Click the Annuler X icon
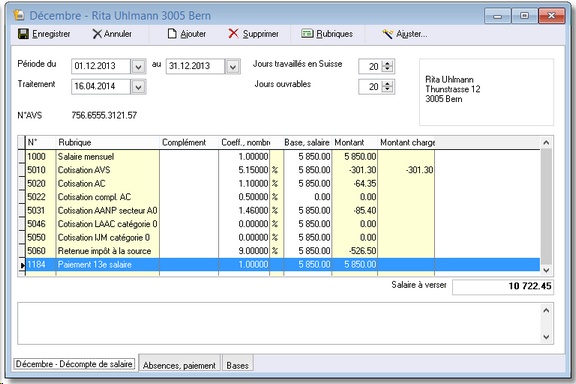Image resolution: width=576 pixels, height=384 pixels. (x=97, y=34)
